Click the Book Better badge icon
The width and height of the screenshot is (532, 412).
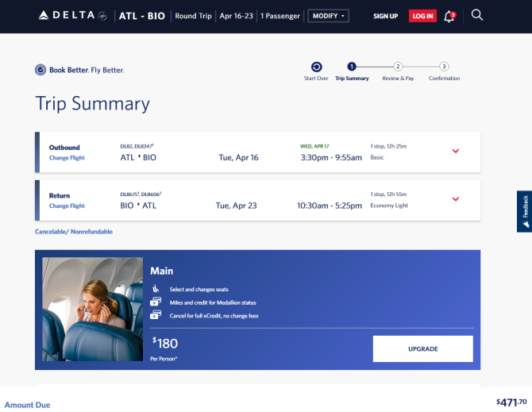coord(40,70)
